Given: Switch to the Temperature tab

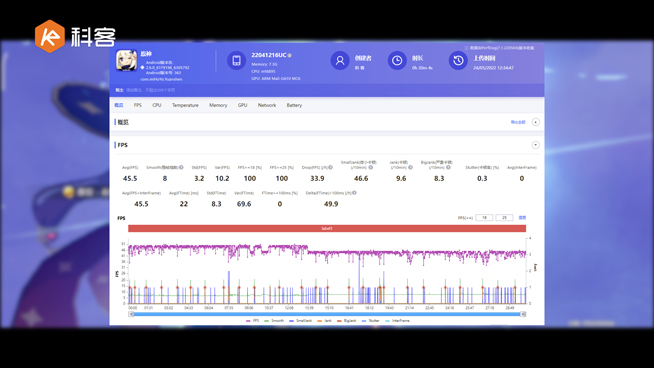Looking at the screenshot, I should coord(185,105).
